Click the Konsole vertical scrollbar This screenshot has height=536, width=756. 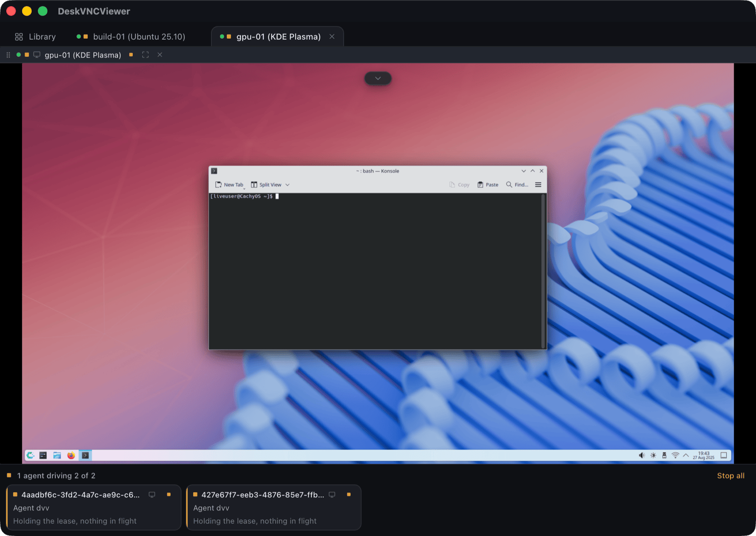tap(543, 271)
